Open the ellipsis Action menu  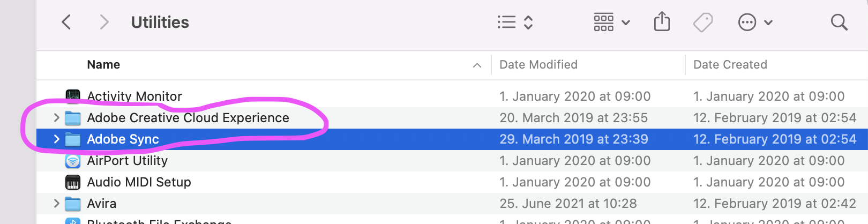click(x=755, y=23)
